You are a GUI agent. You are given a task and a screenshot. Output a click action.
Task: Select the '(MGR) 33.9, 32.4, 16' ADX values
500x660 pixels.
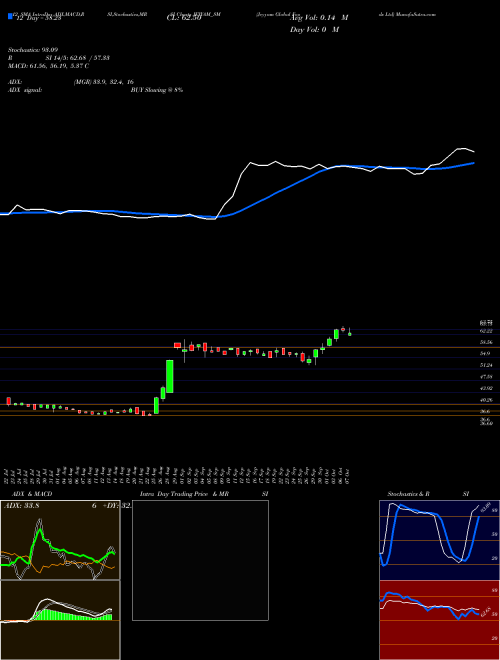click(x=103, y=82)
